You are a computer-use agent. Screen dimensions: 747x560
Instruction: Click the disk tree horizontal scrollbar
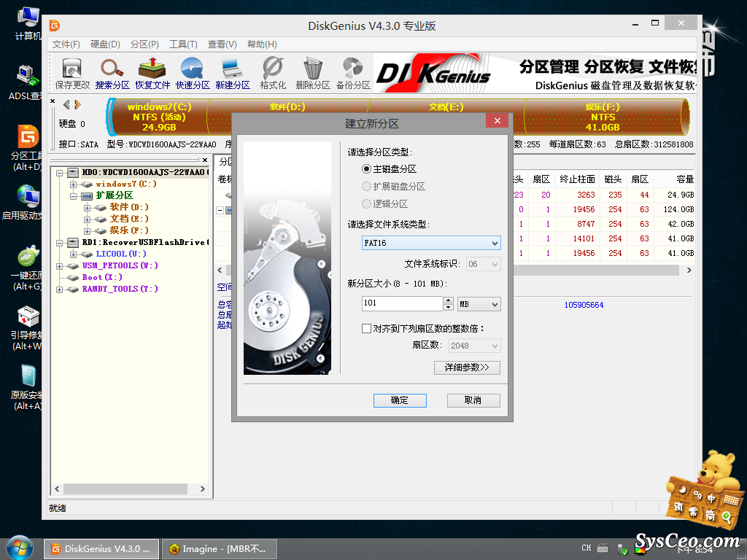125,489
